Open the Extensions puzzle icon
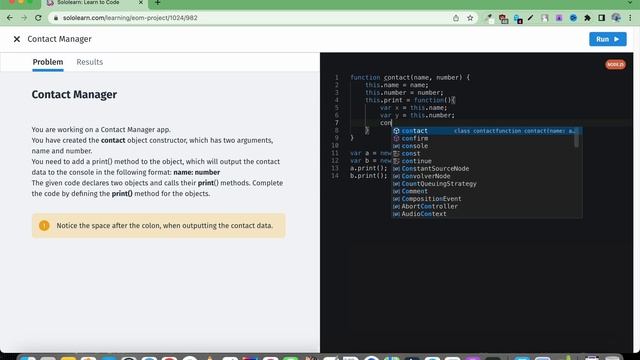This screenshot has height=360, width=640. click(x=587, y=18)
